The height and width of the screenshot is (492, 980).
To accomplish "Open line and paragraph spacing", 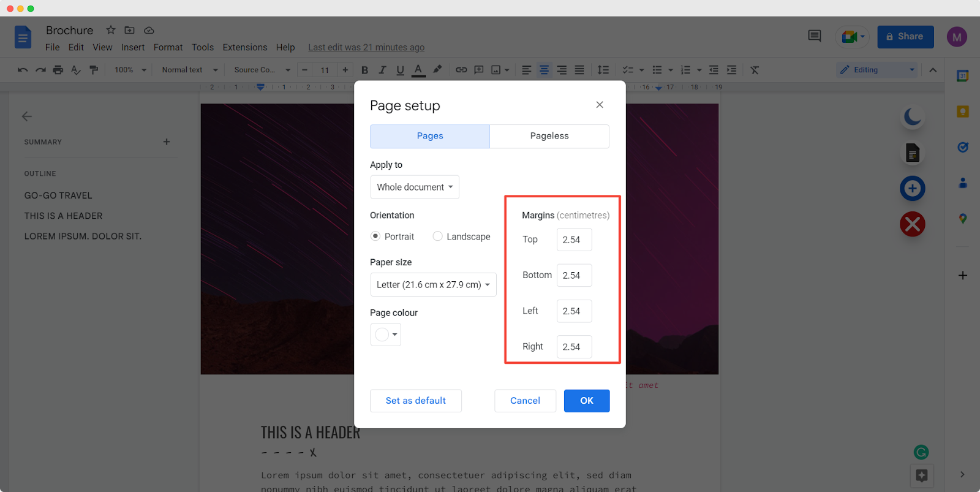I will 603,70.
